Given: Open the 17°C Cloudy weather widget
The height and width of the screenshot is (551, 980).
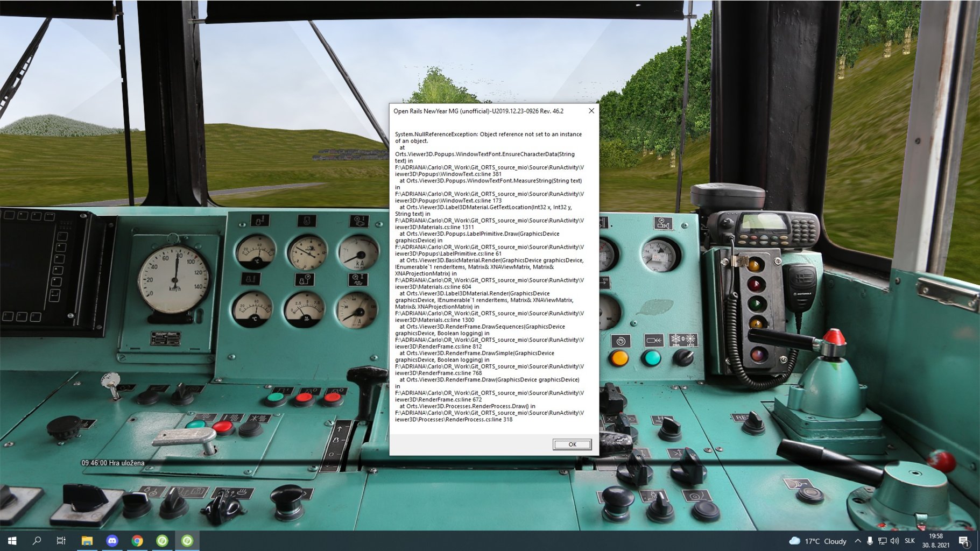Looking at the screenshot, I should pos(817,541).
